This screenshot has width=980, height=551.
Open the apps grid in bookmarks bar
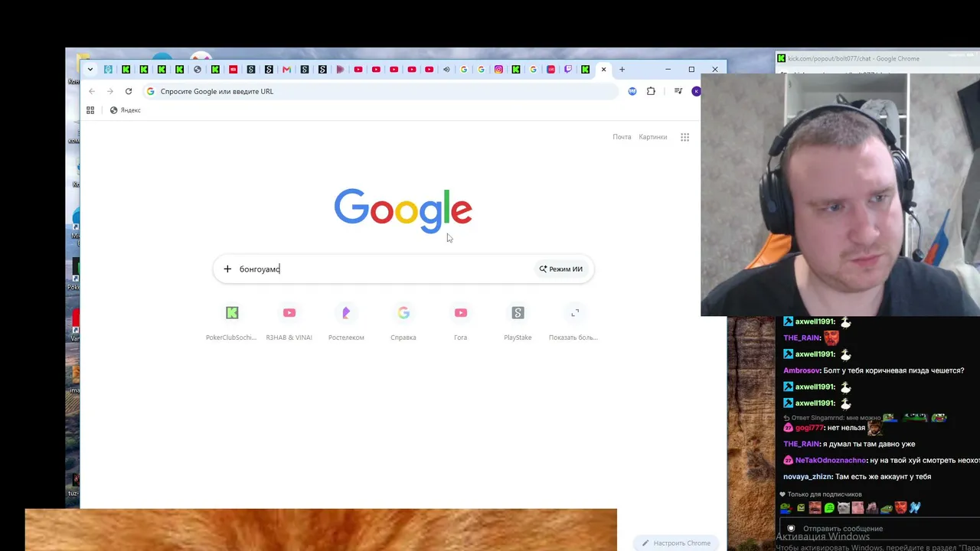tap(90, 110)
